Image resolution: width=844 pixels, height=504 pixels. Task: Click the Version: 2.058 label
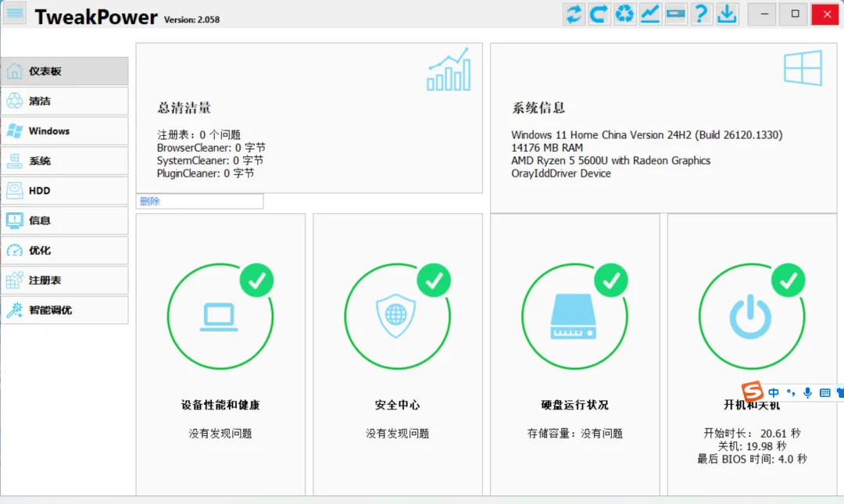coord(191,20)
